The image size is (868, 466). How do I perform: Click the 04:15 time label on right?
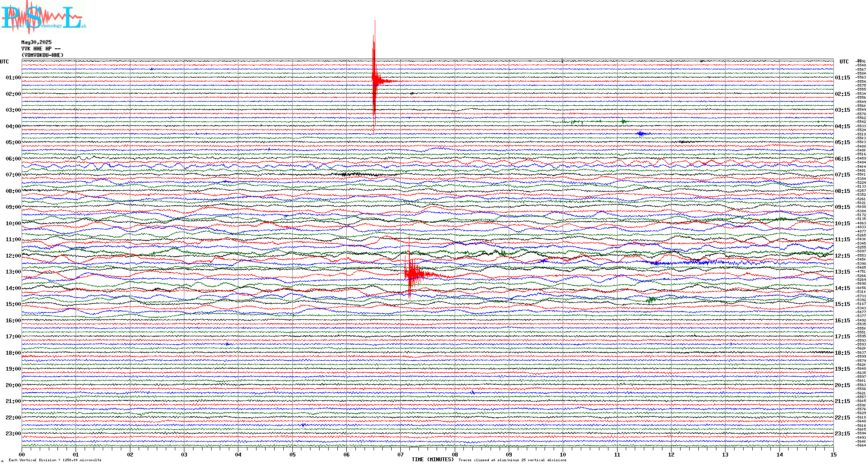click(842, 126)
